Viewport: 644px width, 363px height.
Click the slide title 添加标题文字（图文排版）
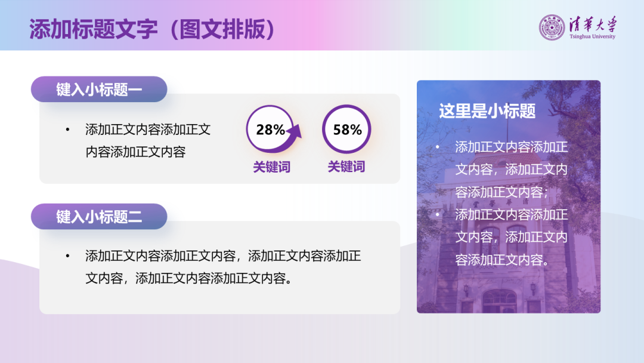[153, 29]
